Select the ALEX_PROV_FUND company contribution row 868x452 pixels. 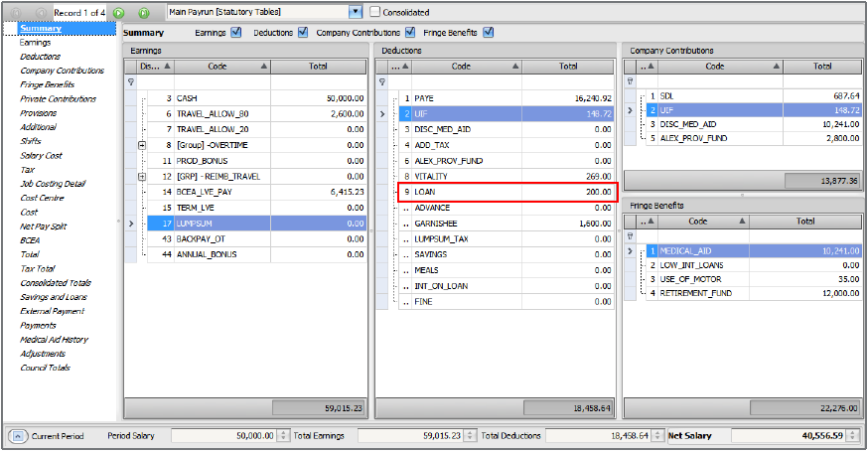pos(754,138)
